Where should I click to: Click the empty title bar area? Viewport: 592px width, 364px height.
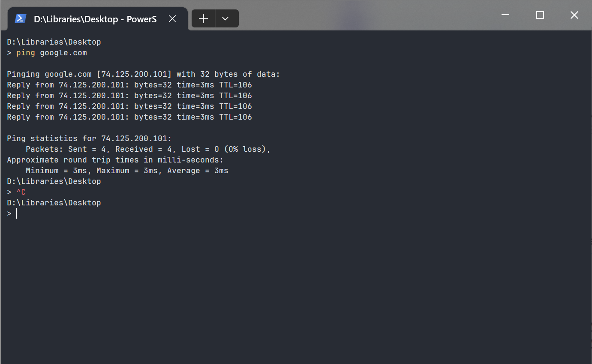coord(364,15)
